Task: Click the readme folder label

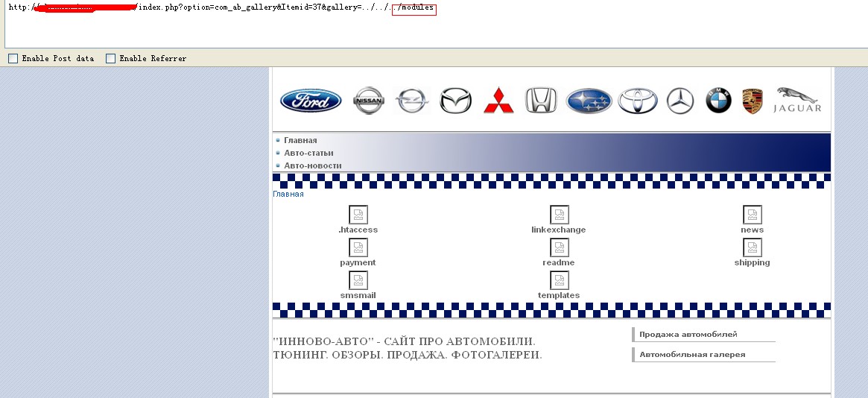Action: coord(559,262)
